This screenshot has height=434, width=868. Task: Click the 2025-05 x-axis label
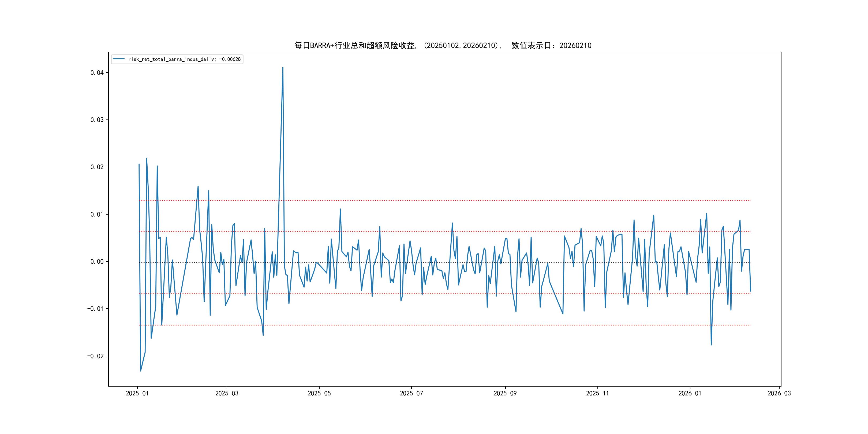tap(319, 393)
